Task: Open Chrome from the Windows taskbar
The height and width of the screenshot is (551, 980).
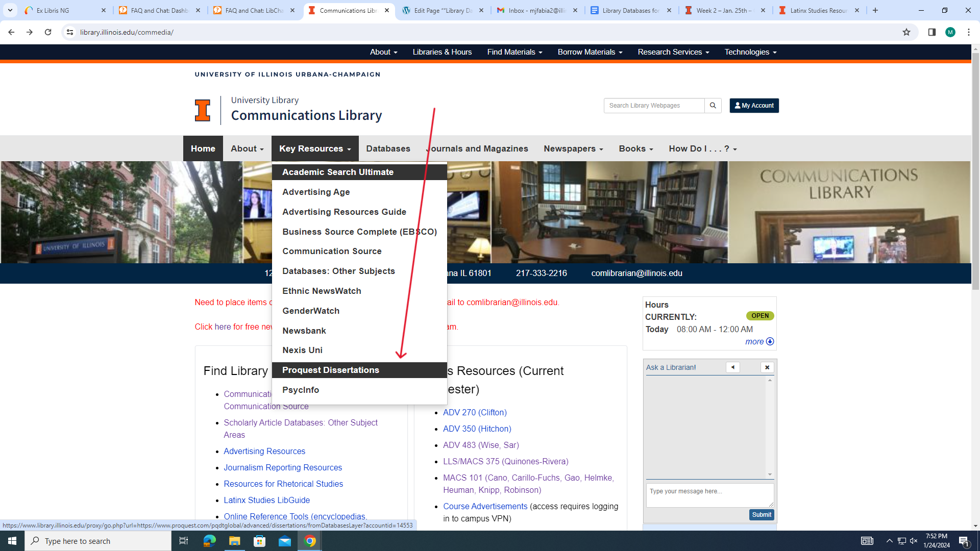Action: 310,541
